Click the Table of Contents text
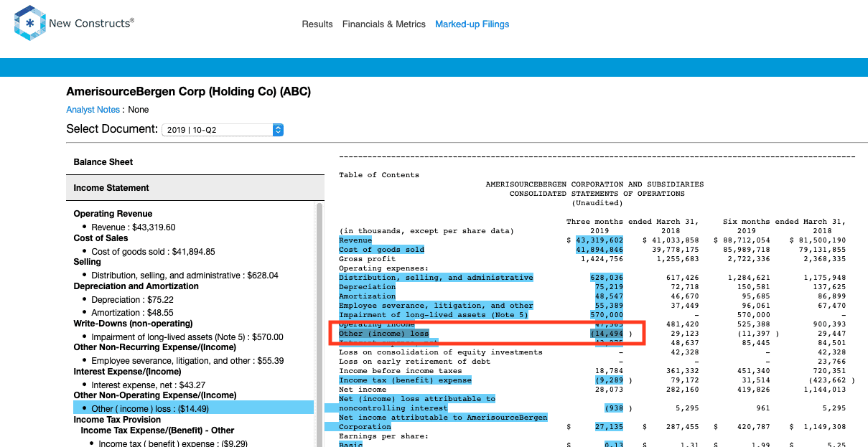Screen dimensions: 868x447 [379, 175]
